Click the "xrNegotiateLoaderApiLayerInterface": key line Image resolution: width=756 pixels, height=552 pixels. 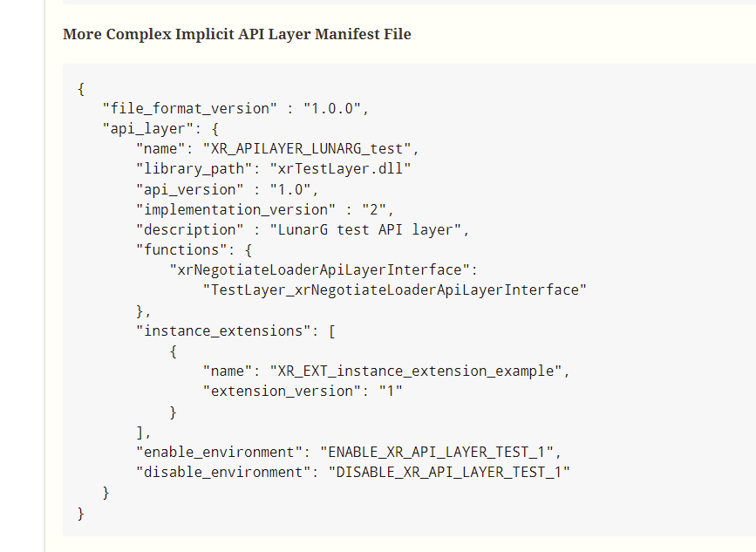tap(324, 270)
